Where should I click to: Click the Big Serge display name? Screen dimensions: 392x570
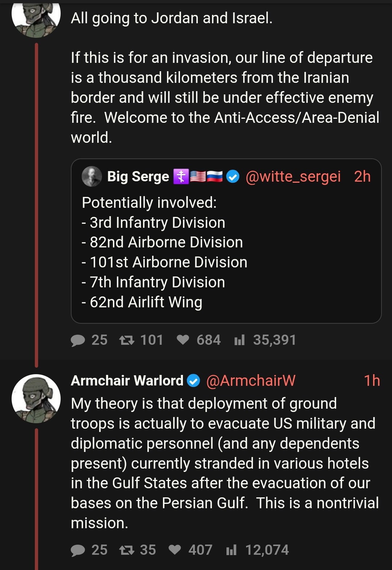pos(138,177)
